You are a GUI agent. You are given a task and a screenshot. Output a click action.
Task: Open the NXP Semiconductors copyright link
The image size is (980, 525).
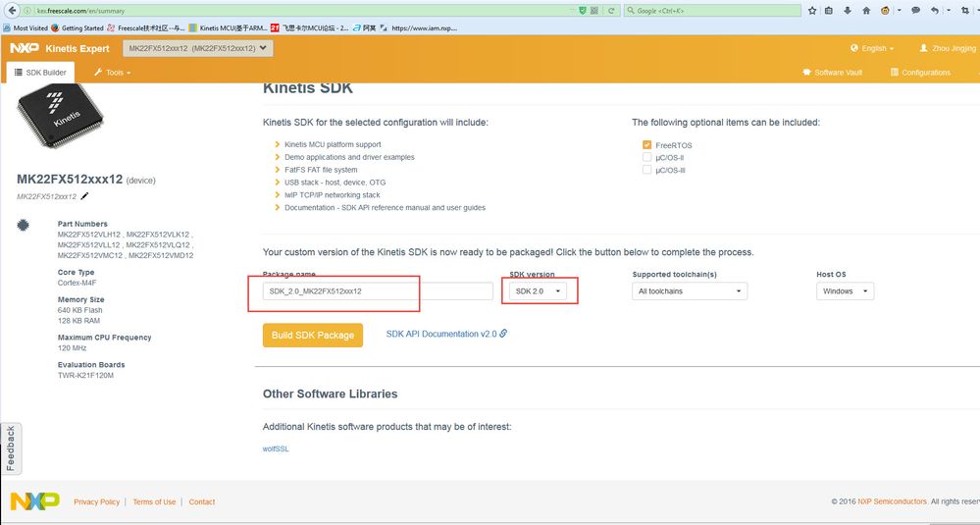(893, 501)
